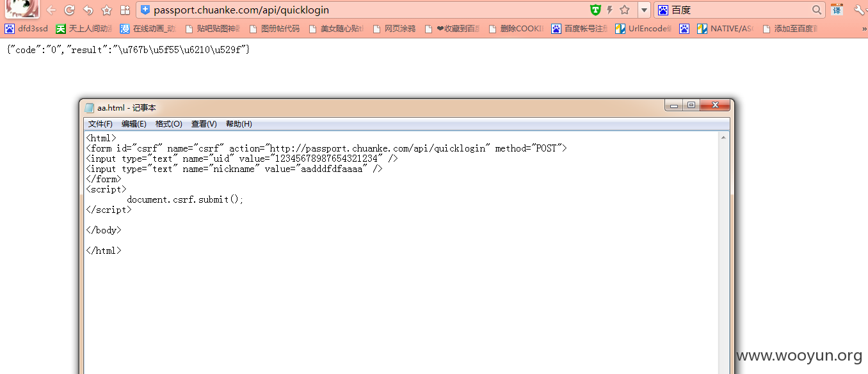Open the 删除COOKIE bookmark

pyautogui.click(x=515, y=29)
